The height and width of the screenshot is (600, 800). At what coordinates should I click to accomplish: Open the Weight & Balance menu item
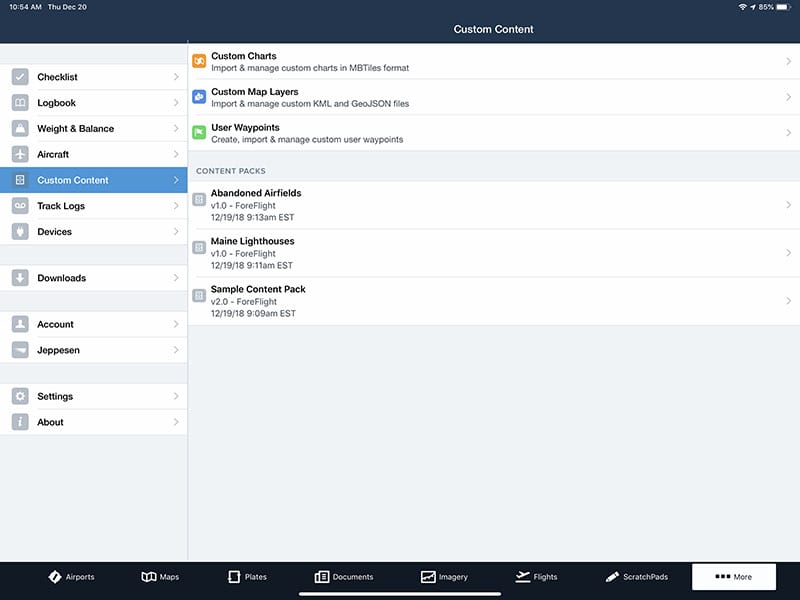coord(94,129)
